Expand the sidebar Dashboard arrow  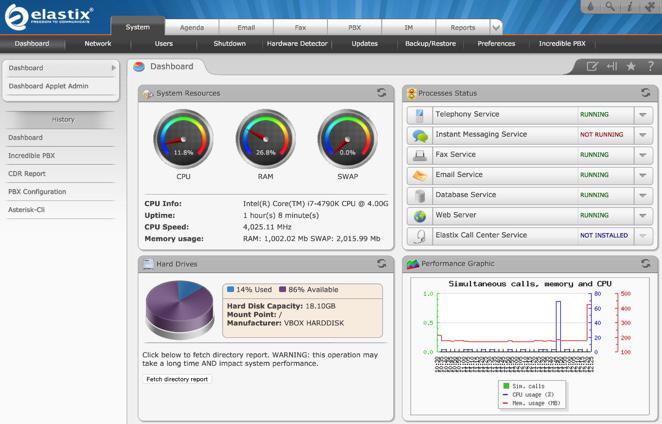114,68
